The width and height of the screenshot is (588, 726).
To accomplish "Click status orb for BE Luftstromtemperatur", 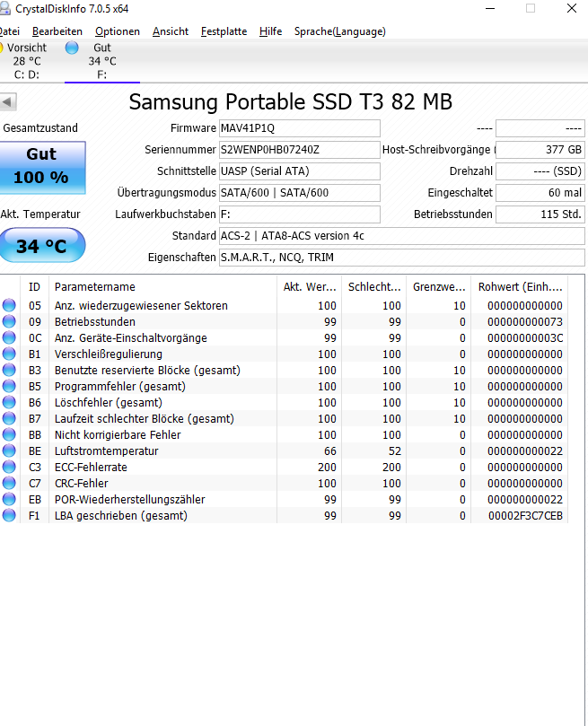I will [9, 450].
